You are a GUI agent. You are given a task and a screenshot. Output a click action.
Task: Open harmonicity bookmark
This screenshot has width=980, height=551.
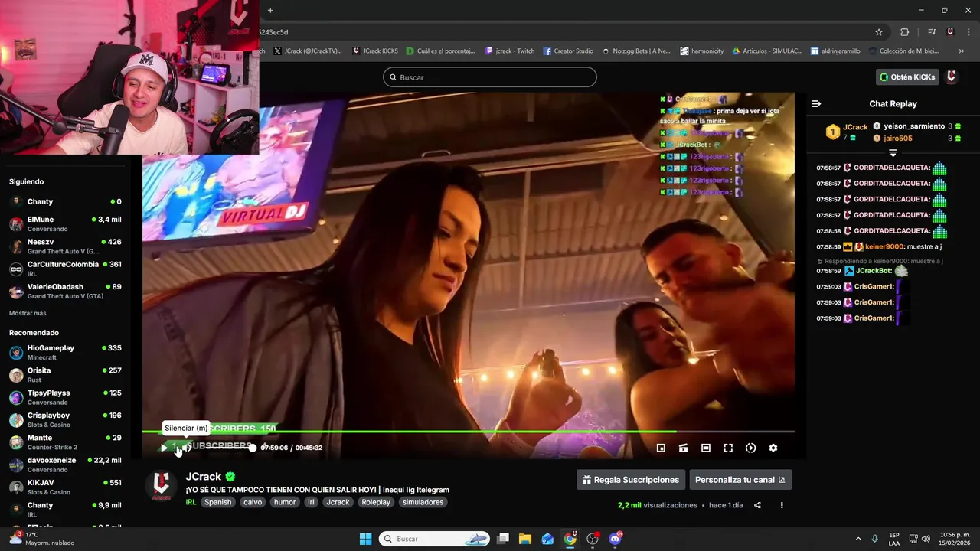[x=701, y=51]
